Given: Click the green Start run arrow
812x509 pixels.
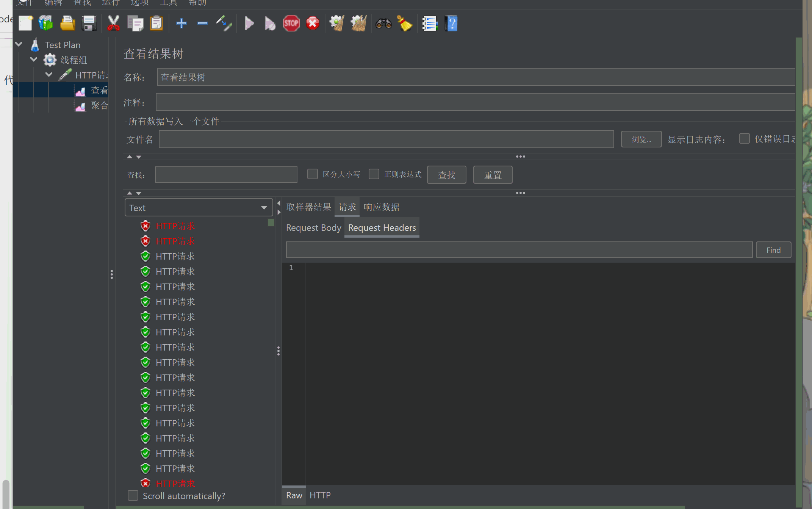Looking at the screenshot, I should [249, 23].
